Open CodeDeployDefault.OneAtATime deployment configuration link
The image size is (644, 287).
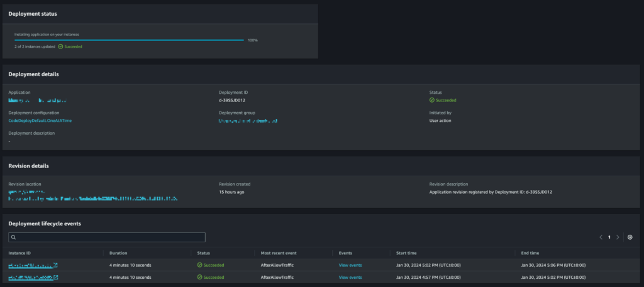tap(40, 120)
